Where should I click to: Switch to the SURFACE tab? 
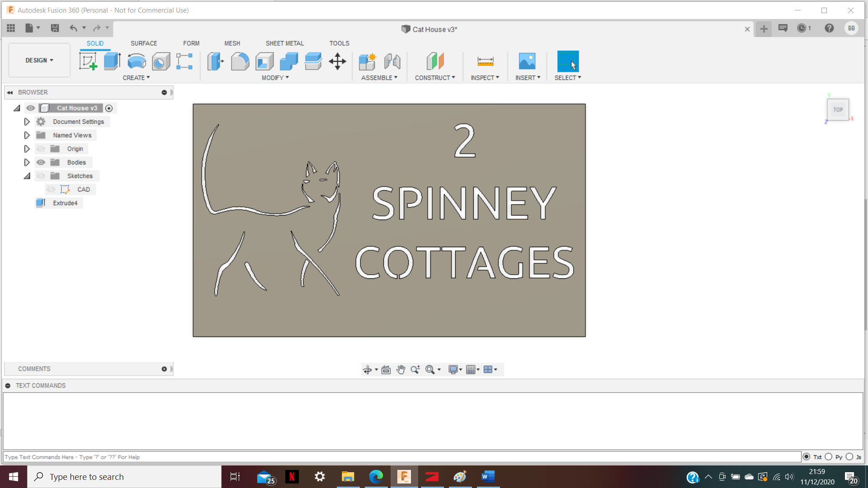(x=144, y=43)
